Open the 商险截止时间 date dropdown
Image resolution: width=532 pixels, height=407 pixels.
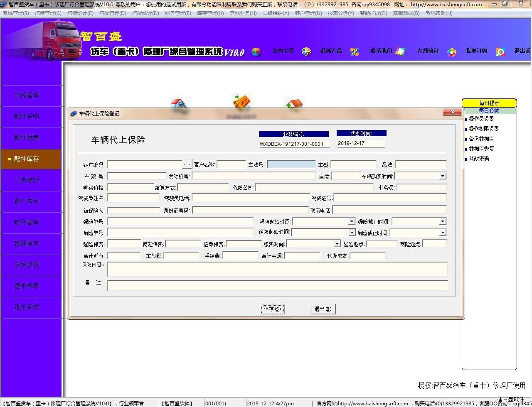(443, 233)
